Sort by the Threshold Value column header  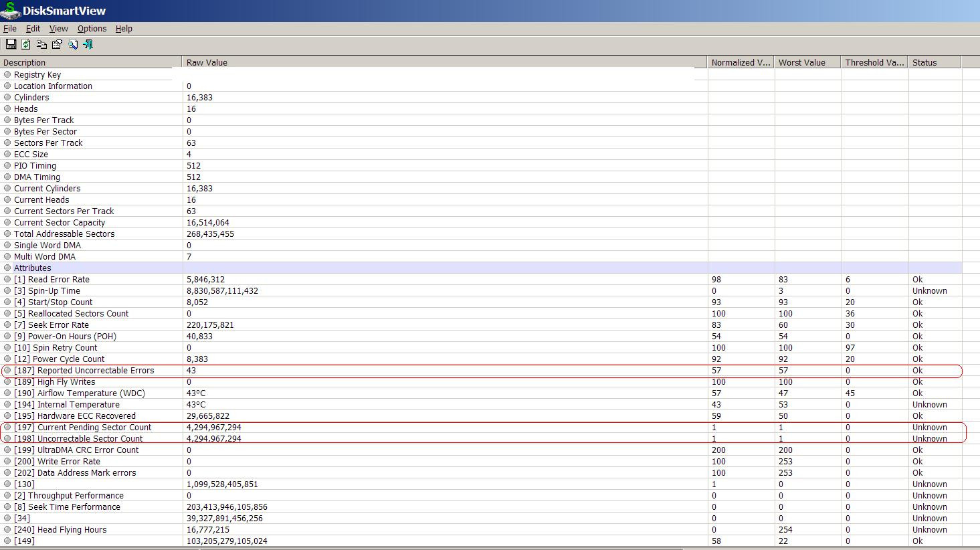(875, 62)
